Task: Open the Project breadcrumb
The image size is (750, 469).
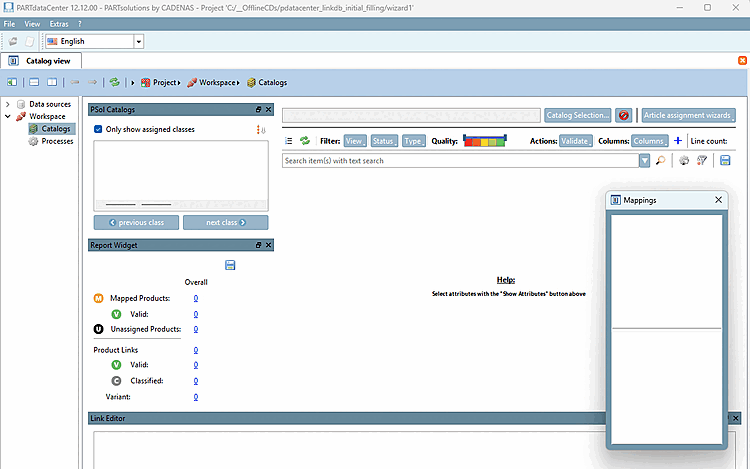Action: click(x=161, y=82)
